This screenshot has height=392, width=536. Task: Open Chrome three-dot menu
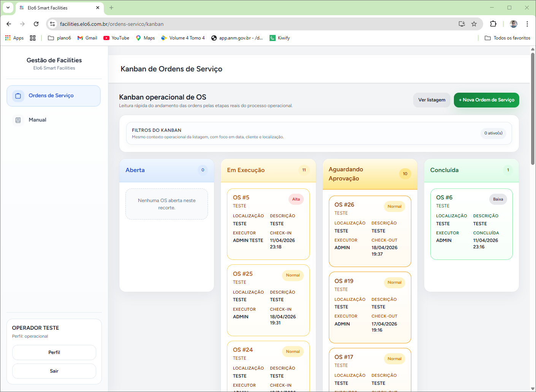pyautogui.click(x=527, y=24)
